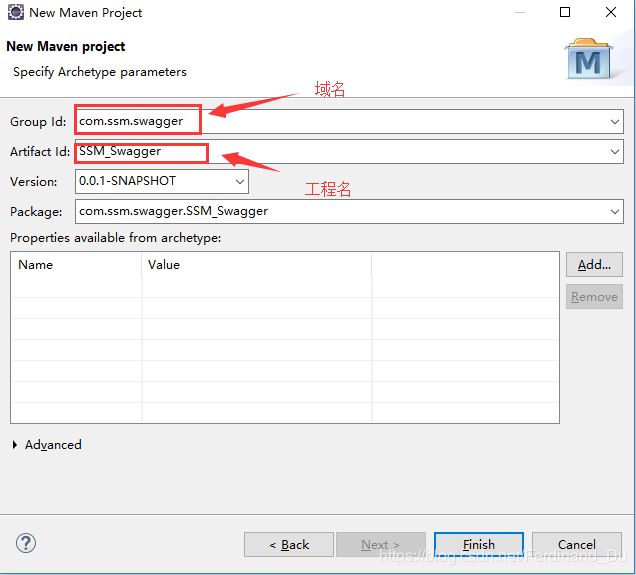
Task: Expand the Advanced section
Action: click(15, 445)
